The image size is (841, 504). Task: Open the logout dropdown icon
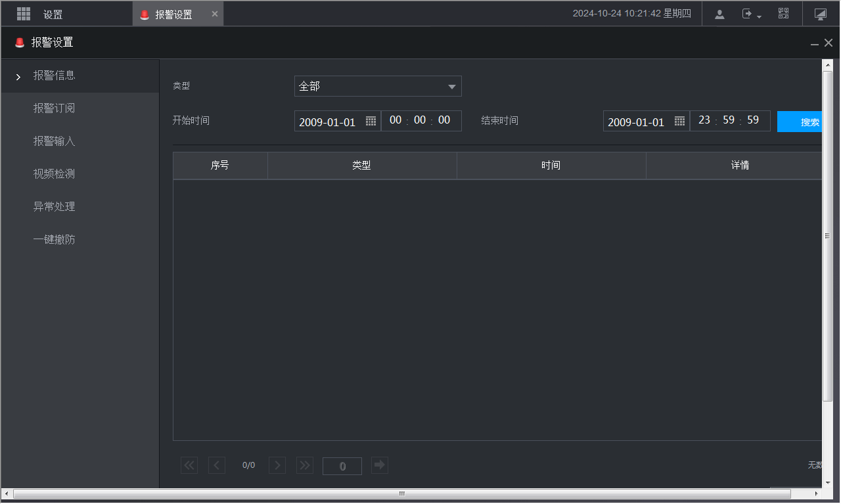[751, 14]
